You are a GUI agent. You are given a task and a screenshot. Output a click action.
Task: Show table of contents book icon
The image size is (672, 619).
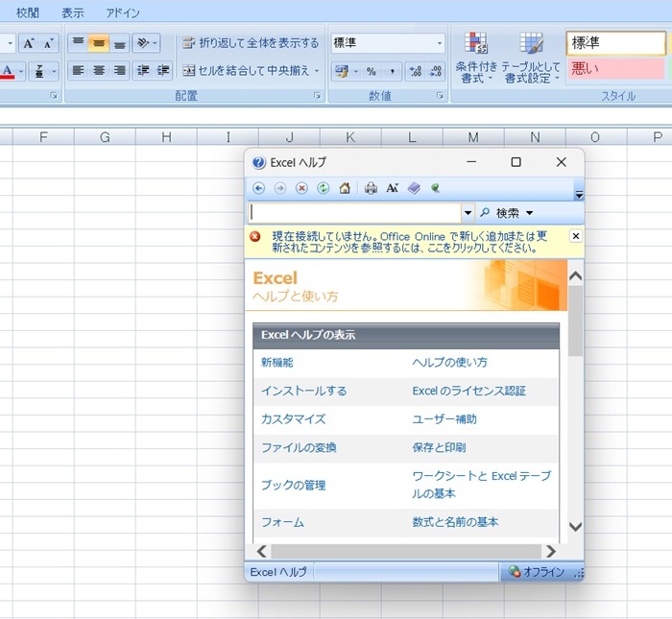(x=414, y=188)
